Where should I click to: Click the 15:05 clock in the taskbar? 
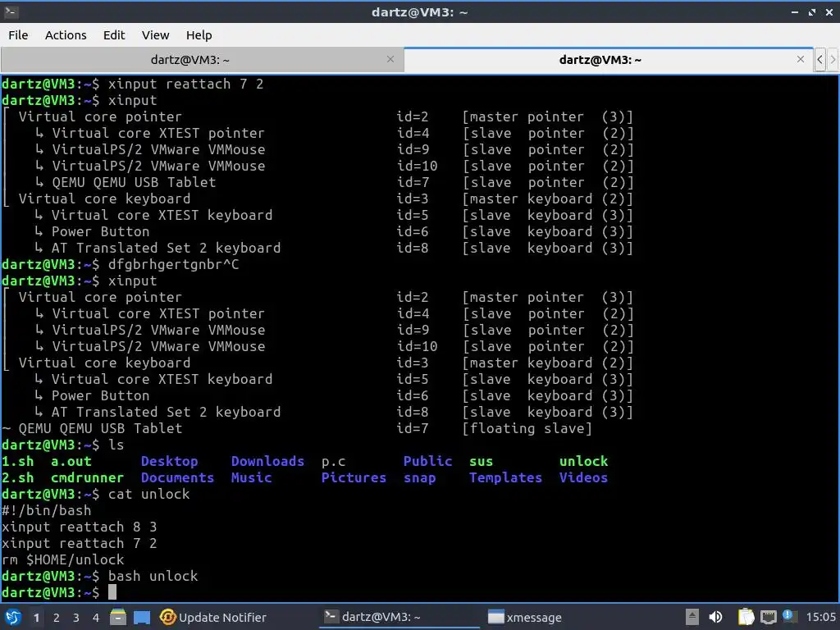[x=820, y=617]
